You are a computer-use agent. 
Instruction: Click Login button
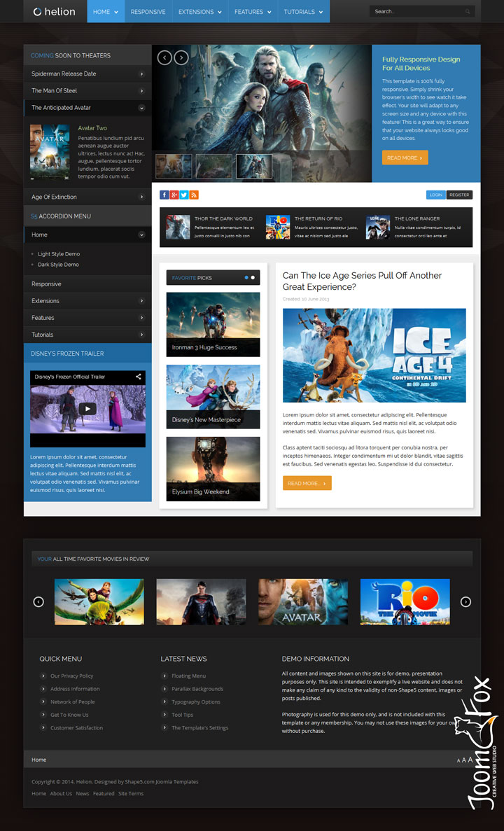[436, 195]
